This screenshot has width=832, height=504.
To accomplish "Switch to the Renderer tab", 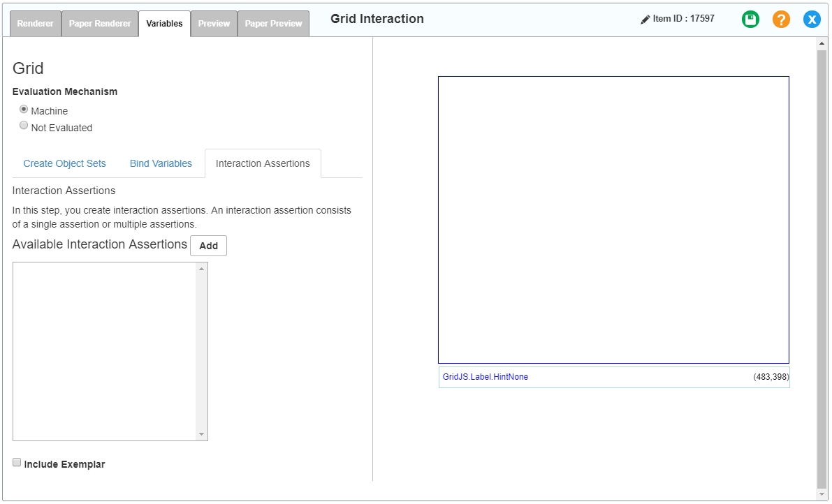I will (35, 23).
